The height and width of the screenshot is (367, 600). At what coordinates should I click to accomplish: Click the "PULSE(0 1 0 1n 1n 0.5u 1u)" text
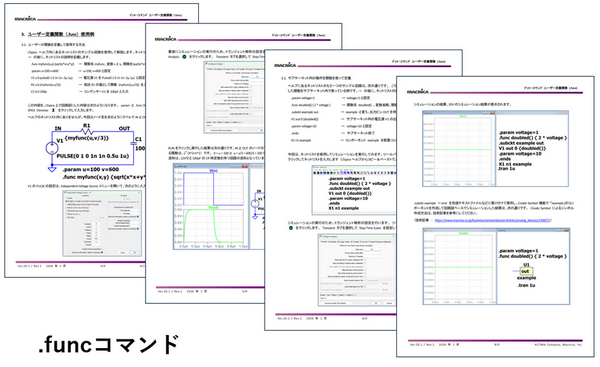93,156
